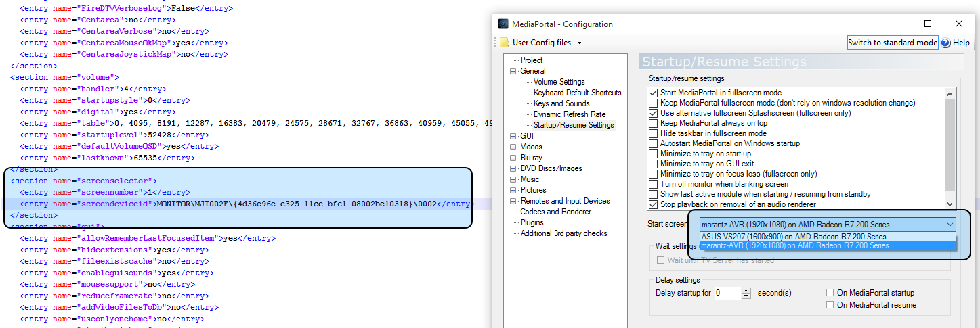Enable Keep MediaPortal always on top
The height and width of the screenshot is (328, 980).
click(654, 123)
